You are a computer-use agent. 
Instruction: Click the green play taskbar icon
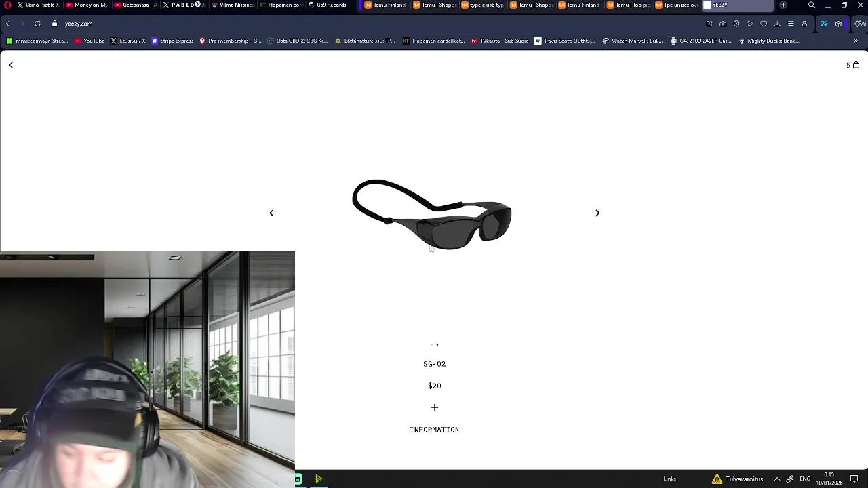319,479
